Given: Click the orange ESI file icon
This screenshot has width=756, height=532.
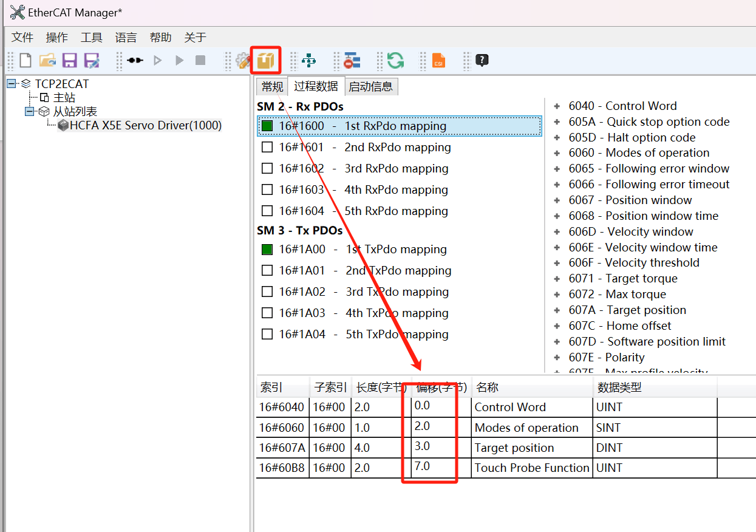Looking at the screenshot, I should (x=438, y=60).
